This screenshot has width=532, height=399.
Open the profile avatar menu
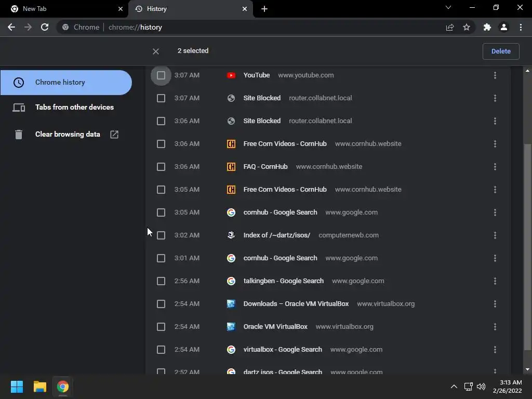(504, 27)
